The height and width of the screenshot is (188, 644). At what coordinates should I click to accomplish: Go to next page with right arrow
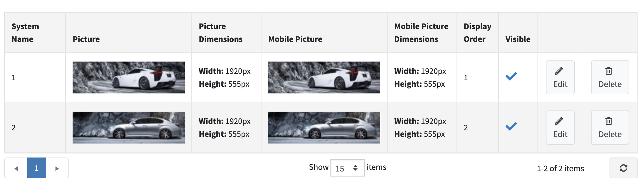pyautogui.click(x=57, y=168)
